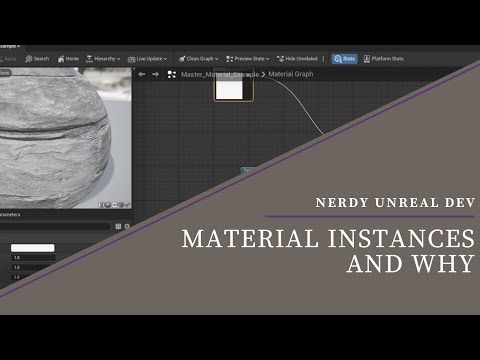Toggle the Stats button

344,59
